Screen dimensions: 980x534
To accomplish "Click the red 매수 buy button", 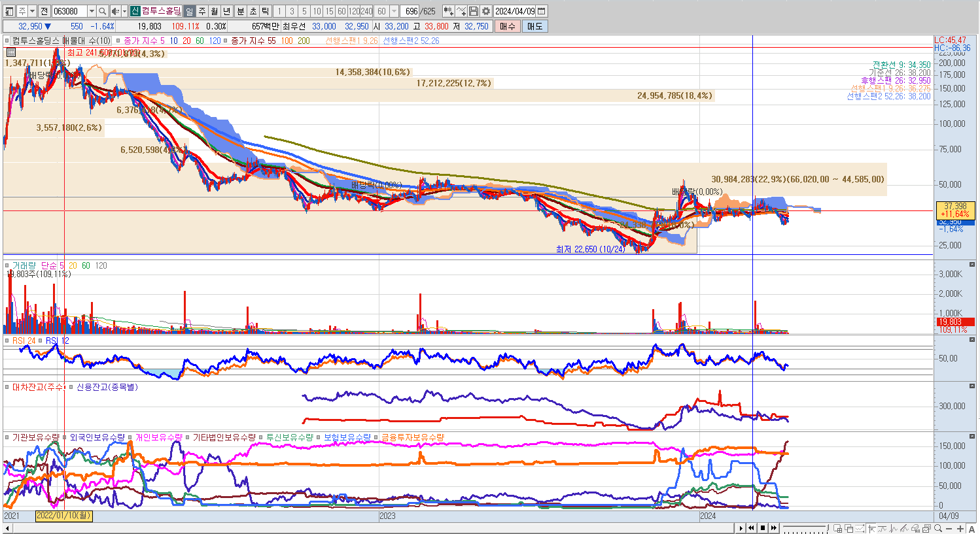I will [508, 26].
